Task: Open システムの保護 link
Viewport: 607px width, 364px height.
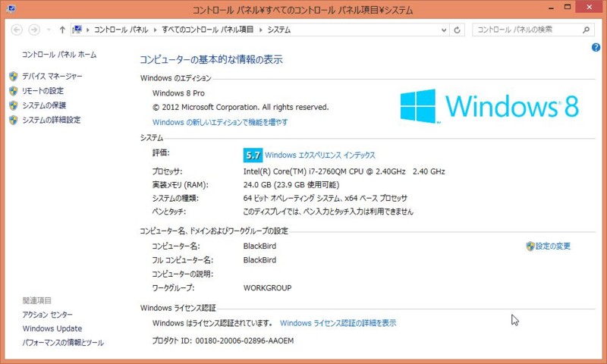Action: (44, 105)
